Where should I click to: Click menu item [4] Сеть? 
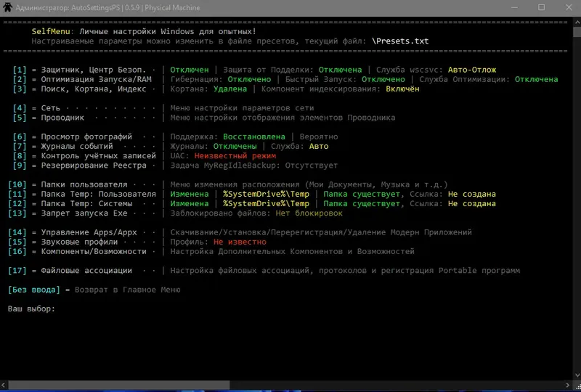click(x=36, y=108)
